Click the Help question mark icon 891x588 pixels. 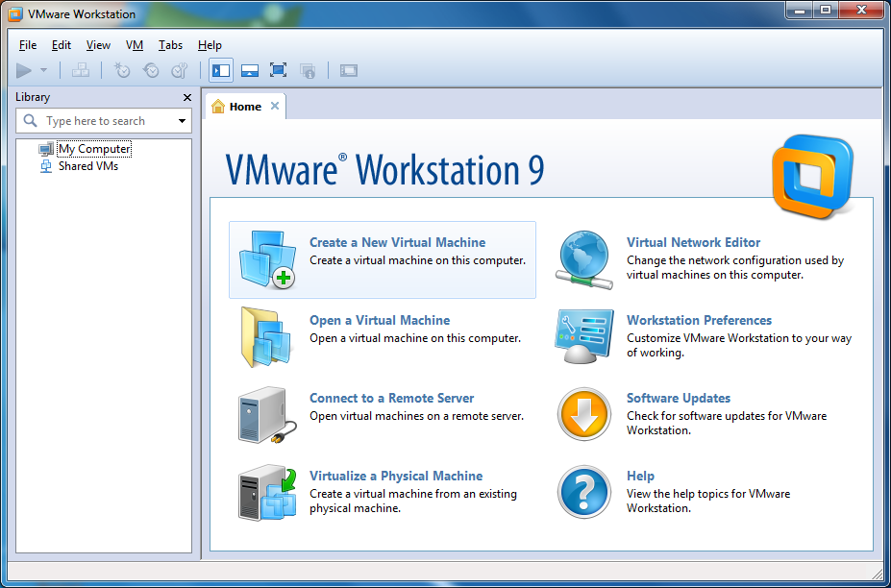(583, 493)
